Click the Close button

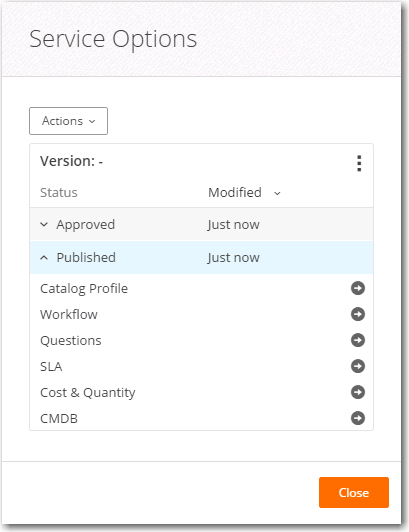(x=354, y=492)
